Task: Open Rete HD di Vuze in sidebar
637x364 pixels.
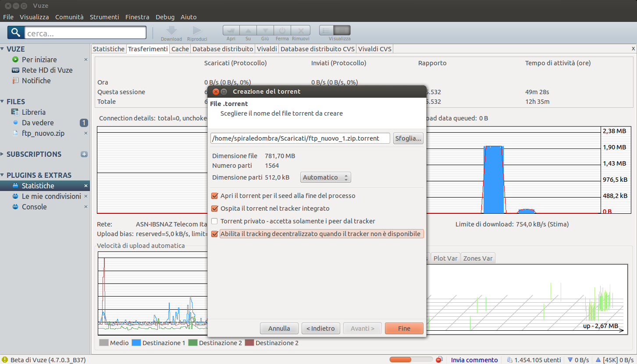Action: pos(47,70)
